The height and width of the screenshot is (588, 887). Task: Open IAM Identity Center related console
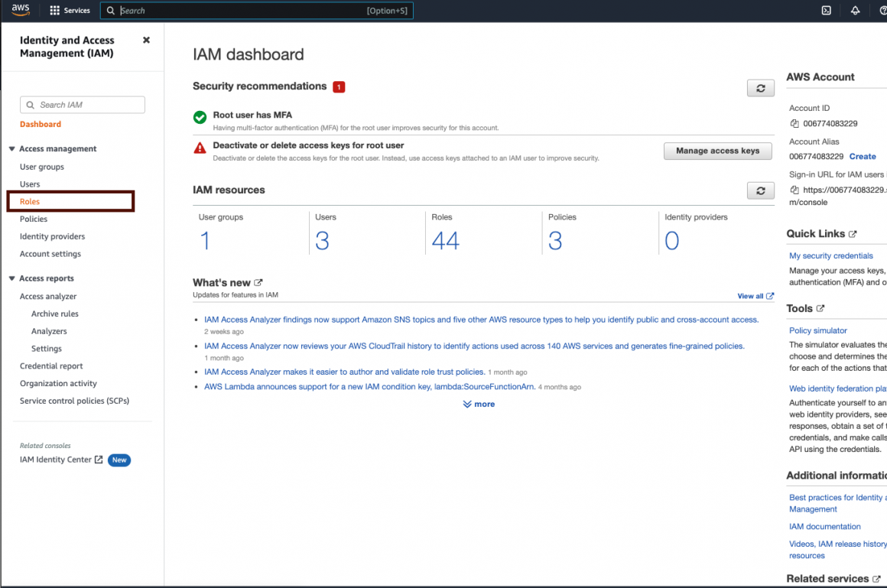pyautogui.click(x=56, y=460)
